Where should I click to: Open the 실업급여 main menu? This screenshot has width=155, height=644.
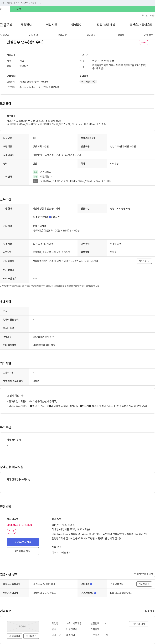point(77,25)
